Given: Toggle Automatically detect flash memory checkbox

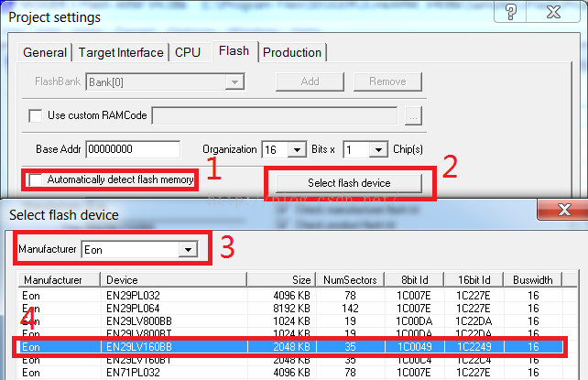Looking at the screenshot, I should [x=36, y=180].
